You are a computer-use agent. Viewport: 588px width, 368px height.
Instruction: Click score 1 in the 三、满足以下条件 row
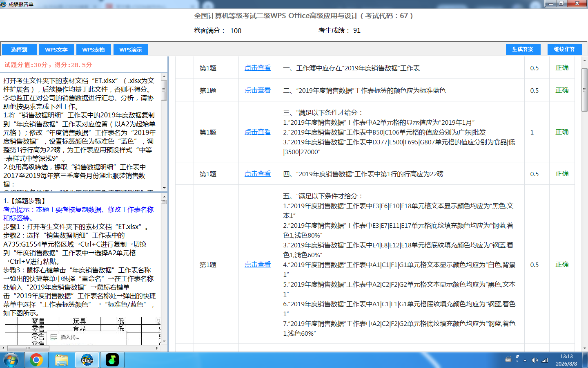(x=532, y=132)
